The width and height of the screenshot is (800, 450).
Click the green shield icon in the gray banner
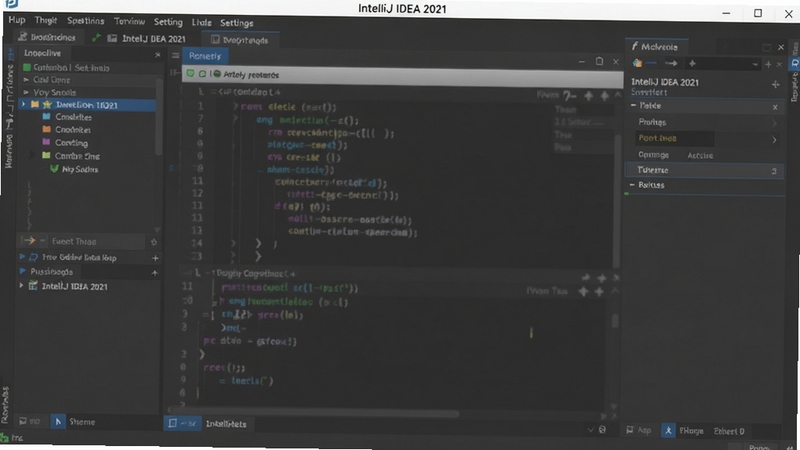190,74
